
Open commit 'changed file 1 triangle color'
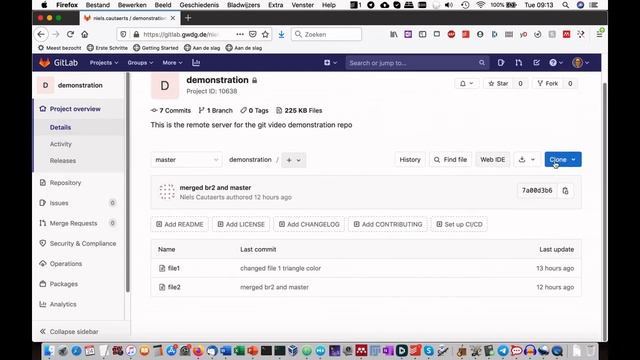[280, 268]
